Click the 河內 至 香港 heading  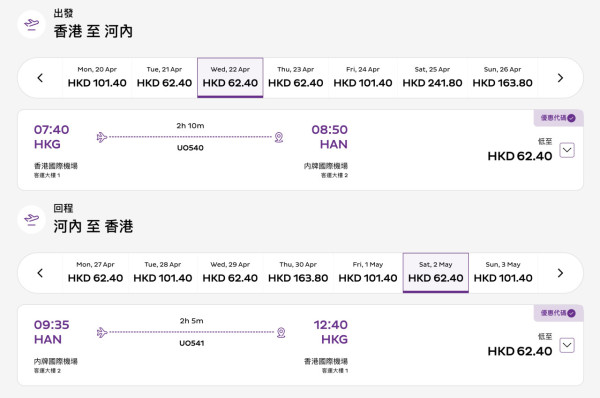93,227
